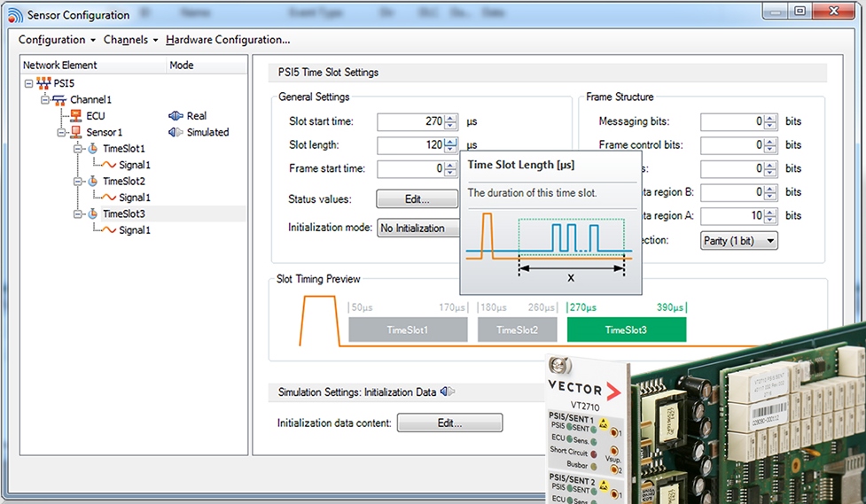The height and width of the screenshot is (504, 866).
Task: Click the Sensor1 icon in tree
Action: coord(75,132)
